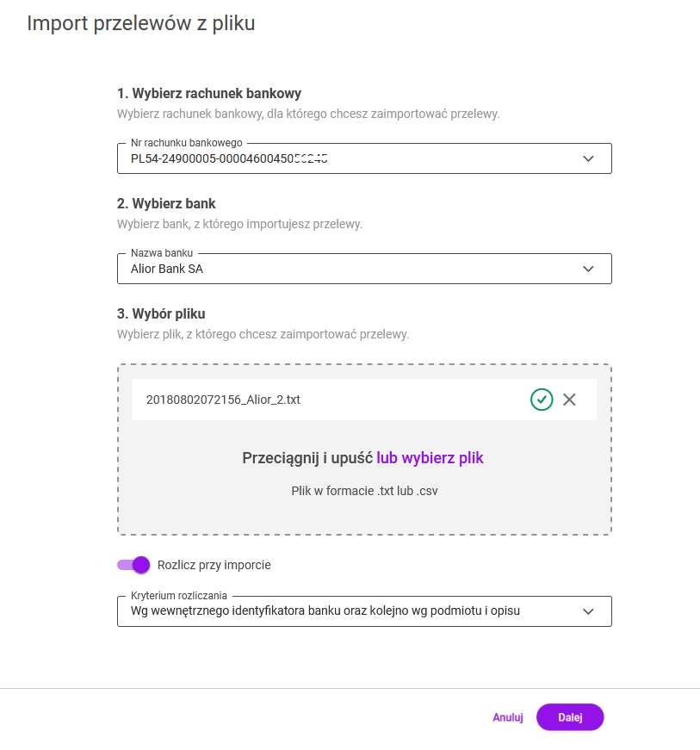Remove the uploaded file with X icon

point(568,400)
